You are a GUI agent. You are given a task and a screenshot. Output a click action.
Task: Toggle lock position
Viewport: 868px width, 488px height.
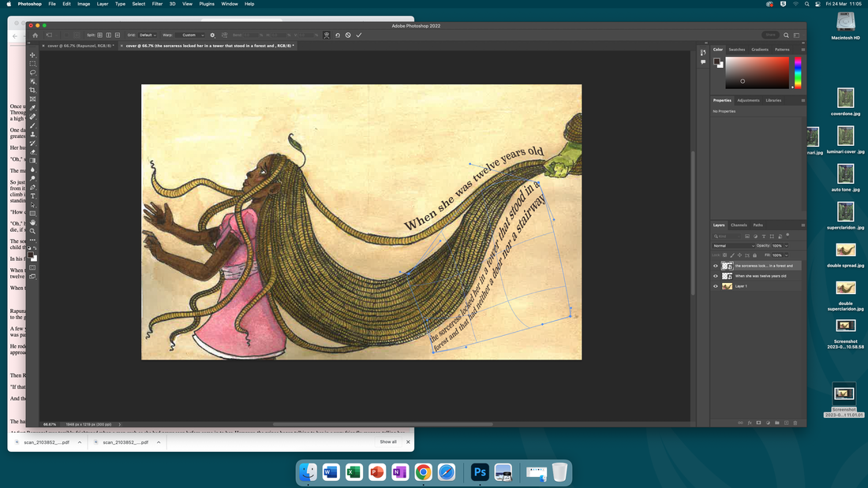click(x=739, y=255)
